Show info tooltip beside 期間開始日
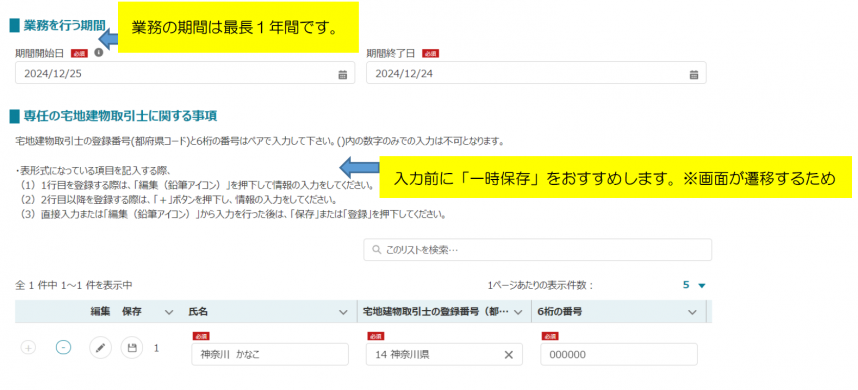 pyautogui.click(x=98, y=53)
